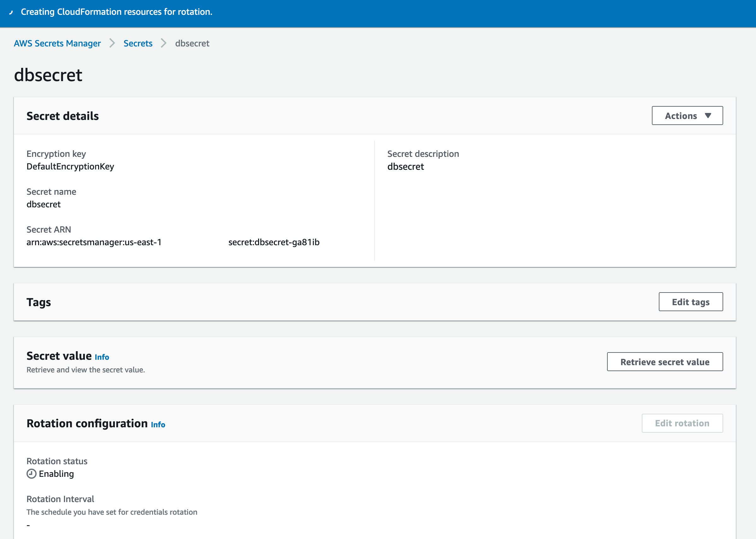Viewport: 756px width, 539px height.
Task: Click the DefaultEncryptionKey value
Action: click(70, 166)
